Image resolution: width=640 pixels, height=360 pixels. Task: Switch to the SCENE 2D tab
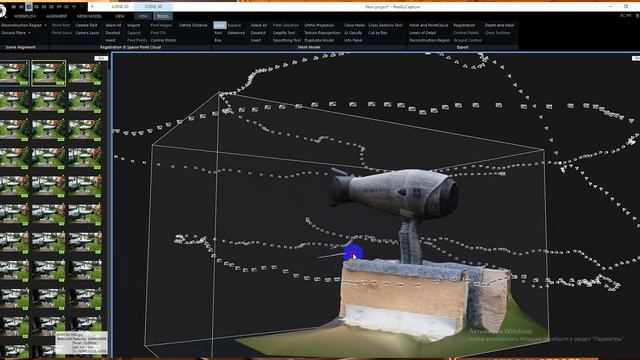(x=120, y=7)
